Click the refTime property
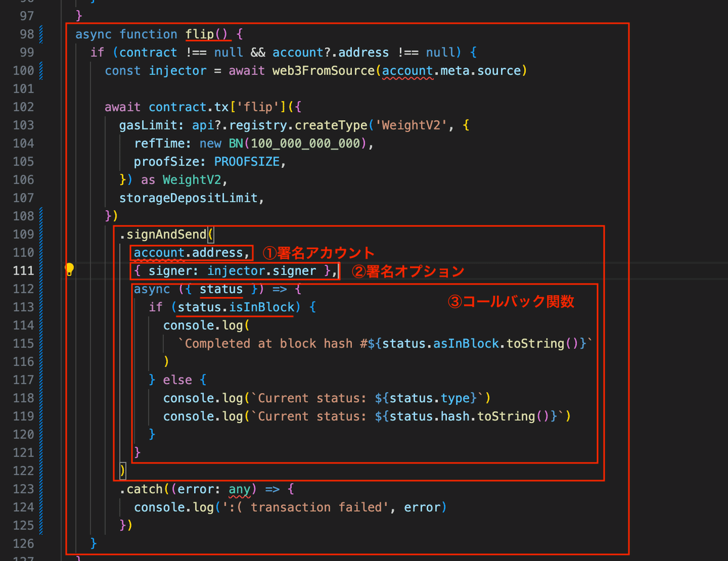 pos(159,143)
